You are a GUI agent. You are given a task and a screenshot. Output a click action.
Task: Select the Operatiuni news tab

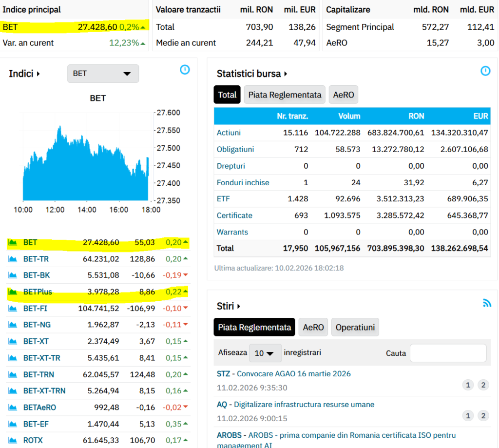355,328
